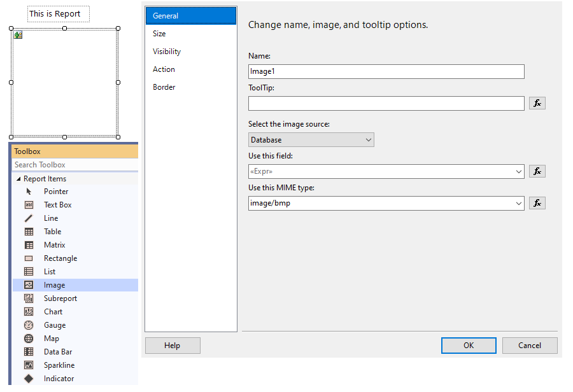Open expression editor for MIME type
This screenshot has width=573, height=392.
tap(537, 203)
